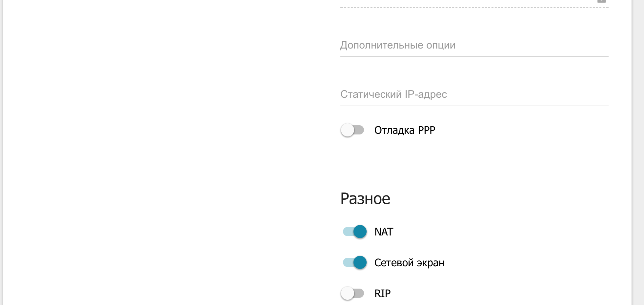Click the gray track of RIP switch
Image resolution: width=644 pixels, height=305 pixels.
click(x=360, y=293)
